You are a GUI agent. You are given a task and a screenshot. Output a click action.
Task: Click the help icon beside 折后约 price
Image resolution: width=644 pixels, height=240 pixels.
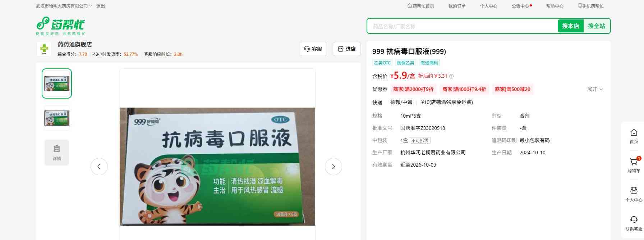[x=451, y=76]
